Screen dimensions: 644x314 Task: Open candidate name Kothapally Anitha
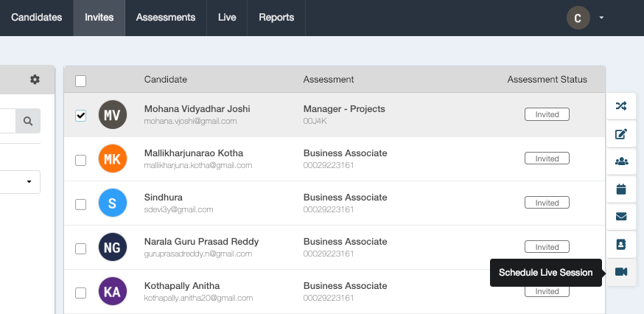pyautogui.click(x=182, y=286)
